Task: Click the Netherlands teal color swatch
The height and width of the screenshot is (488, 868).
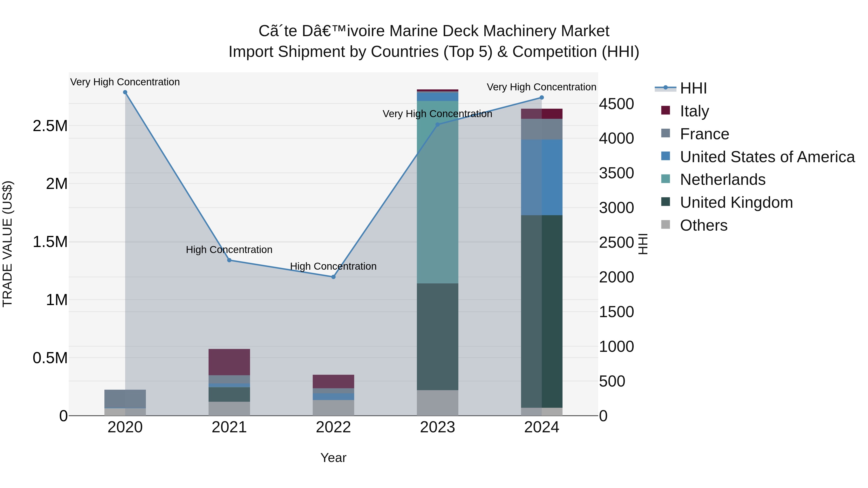Action: pyautogui.click(x=665, y=179)
